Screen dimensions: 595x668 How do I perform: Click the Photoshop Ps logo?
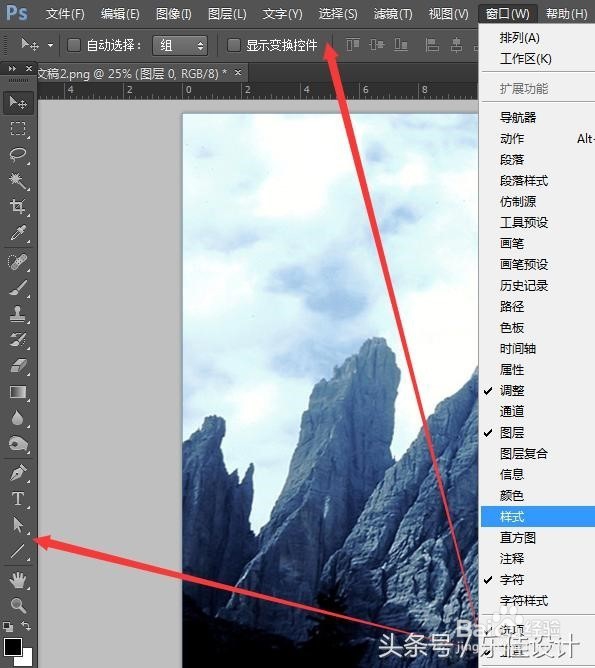coord(17,13)
